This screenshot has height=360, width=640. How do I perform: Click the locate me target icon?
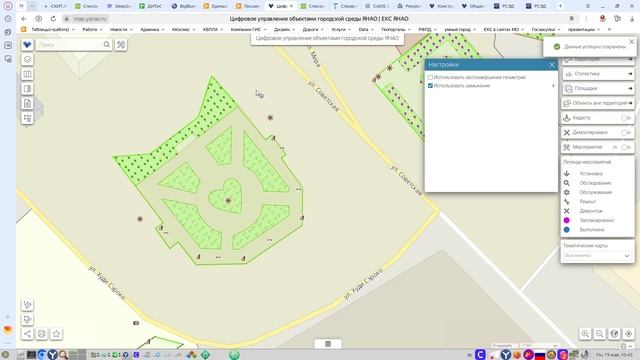click(629, 334)
